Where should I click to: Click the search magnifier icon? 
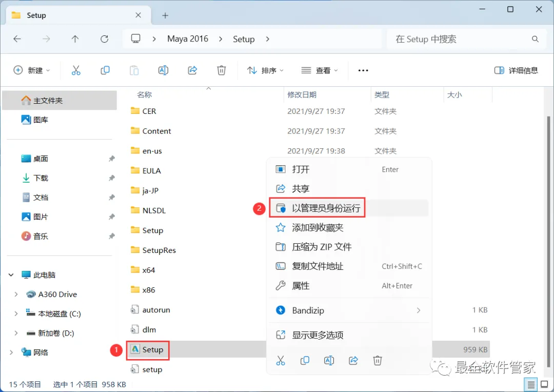[535, 39]
